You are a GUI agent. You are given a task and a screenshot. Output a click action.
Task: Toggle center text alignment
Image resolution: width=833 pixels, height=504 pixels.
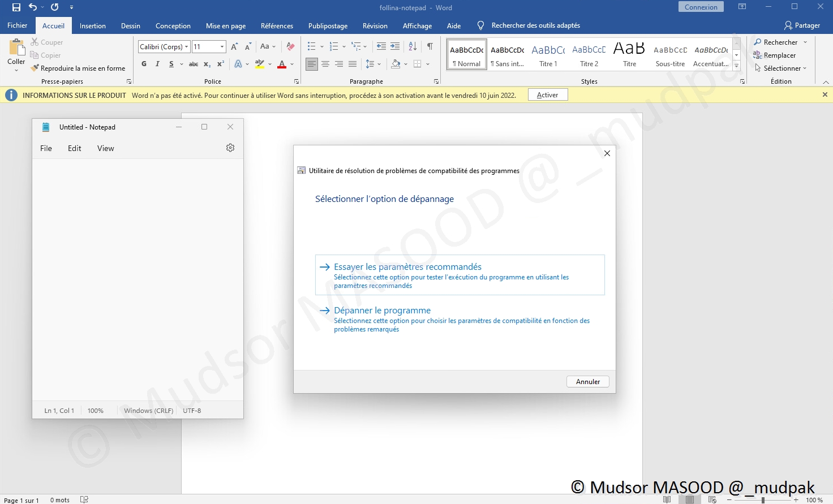325,64
